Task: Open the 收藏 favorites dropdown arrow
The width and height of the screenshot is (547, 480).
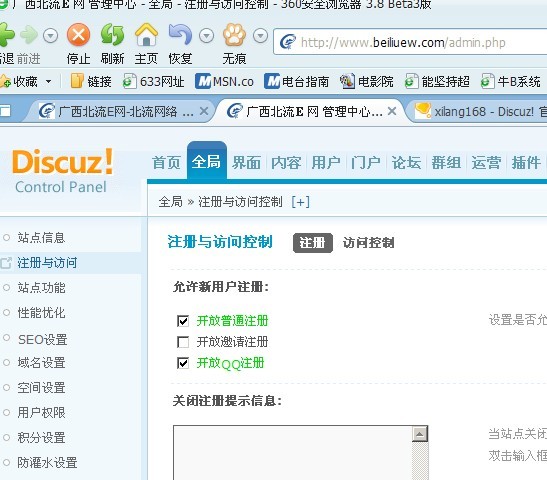Action: coord(48,82)
